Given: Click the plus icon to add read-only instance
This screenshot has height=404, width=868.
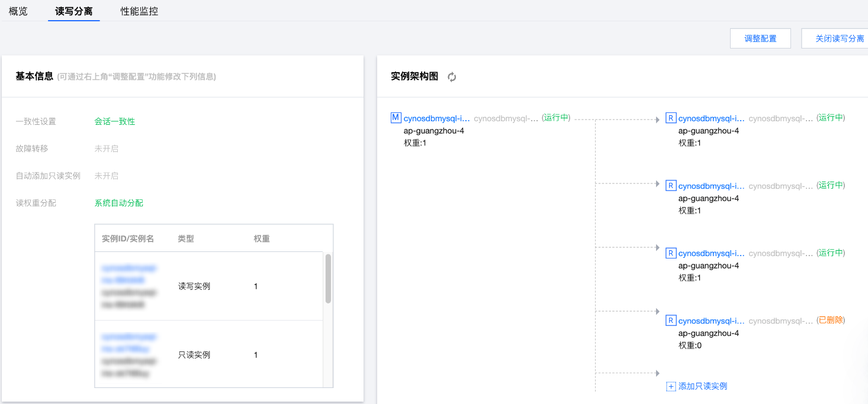Looking at the screenshot, I should [671, 386].
